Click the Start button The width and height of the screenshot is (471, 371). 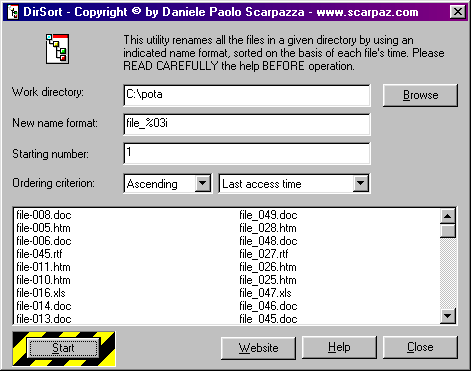click(x=63, y=348)
